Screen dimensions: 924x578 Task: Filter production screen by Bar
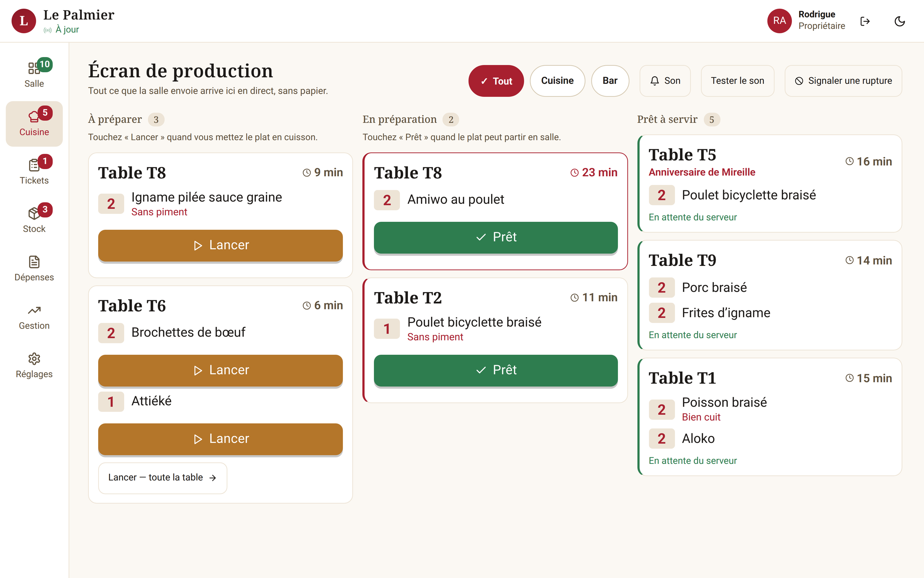[x=610, y=81]
